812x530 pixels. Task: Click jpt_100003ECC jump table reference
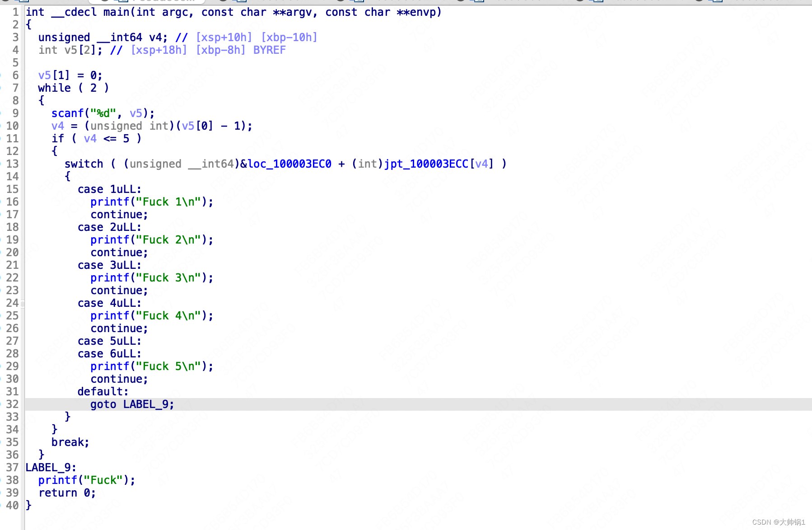pos(425,164)
